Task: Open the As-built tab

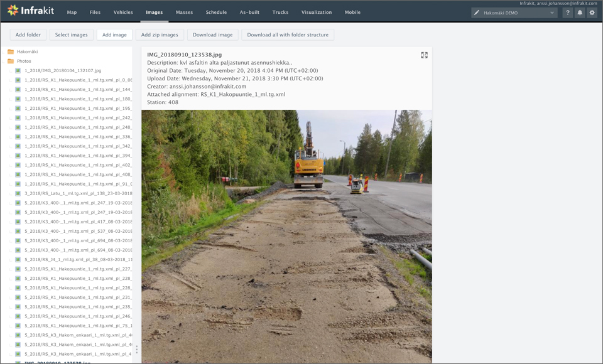Action: tap(249, 12)
